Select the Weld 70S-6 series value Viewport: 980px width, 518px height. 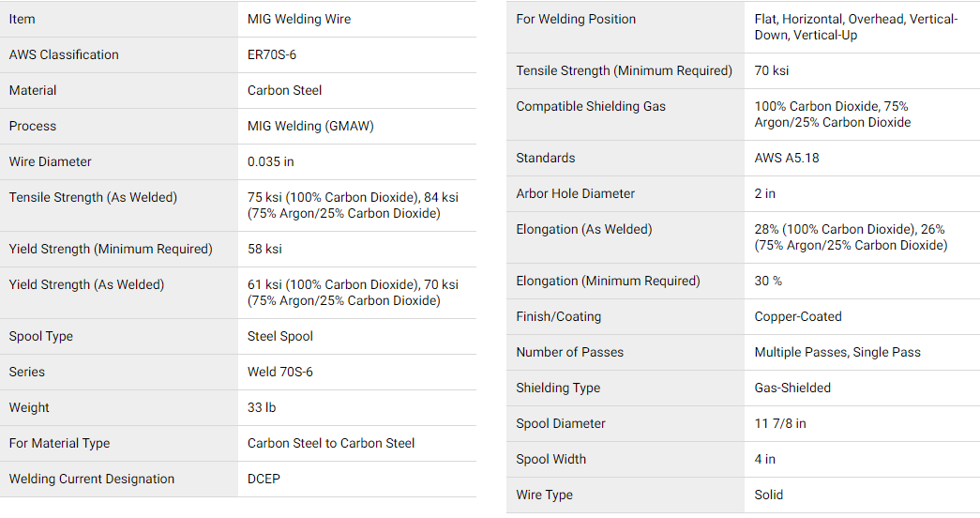280,373
